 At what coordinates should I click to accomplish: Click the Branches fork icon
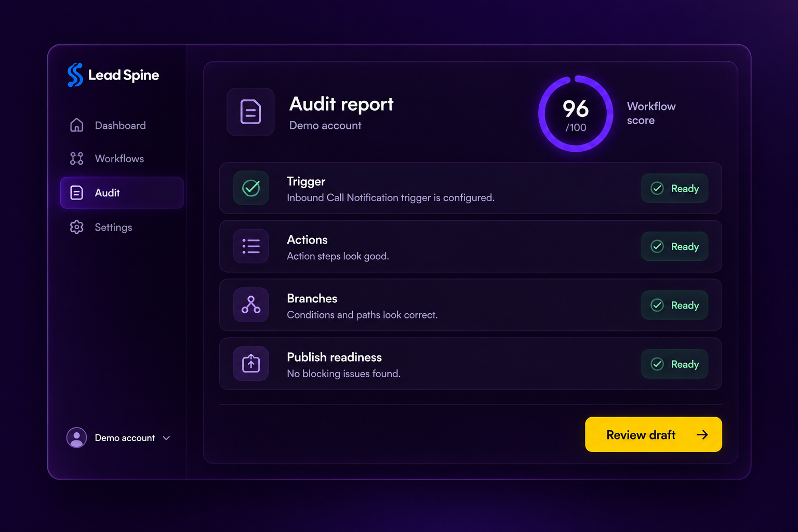pos(251,304)
